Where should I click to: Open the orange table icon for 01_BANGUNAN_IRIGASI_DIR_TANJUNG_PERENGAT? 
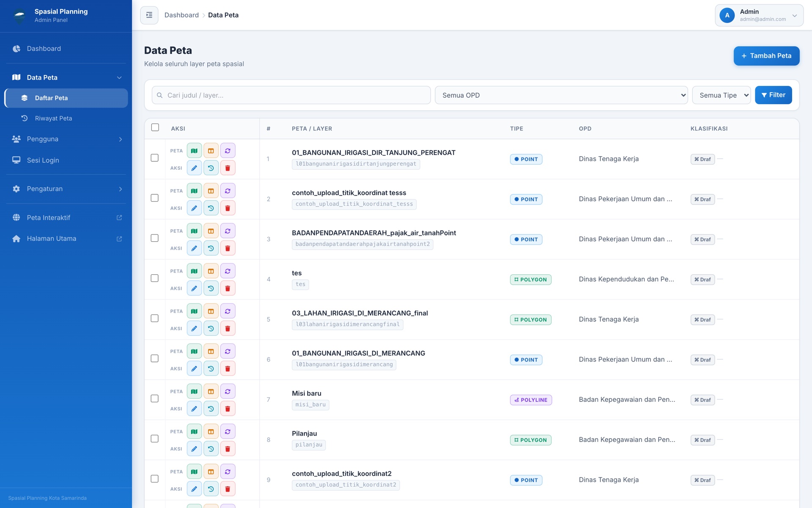point(211,151)
